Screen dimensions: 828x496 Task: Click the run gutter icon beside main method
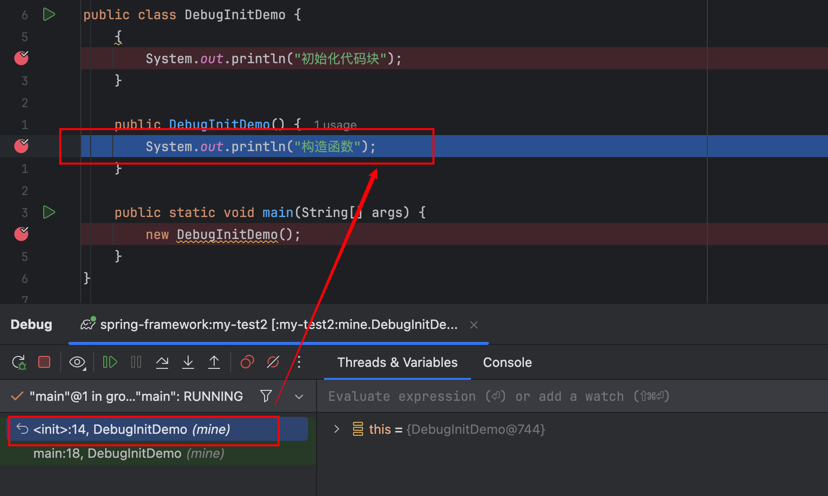pyautogui.click(x=48, y=212)
